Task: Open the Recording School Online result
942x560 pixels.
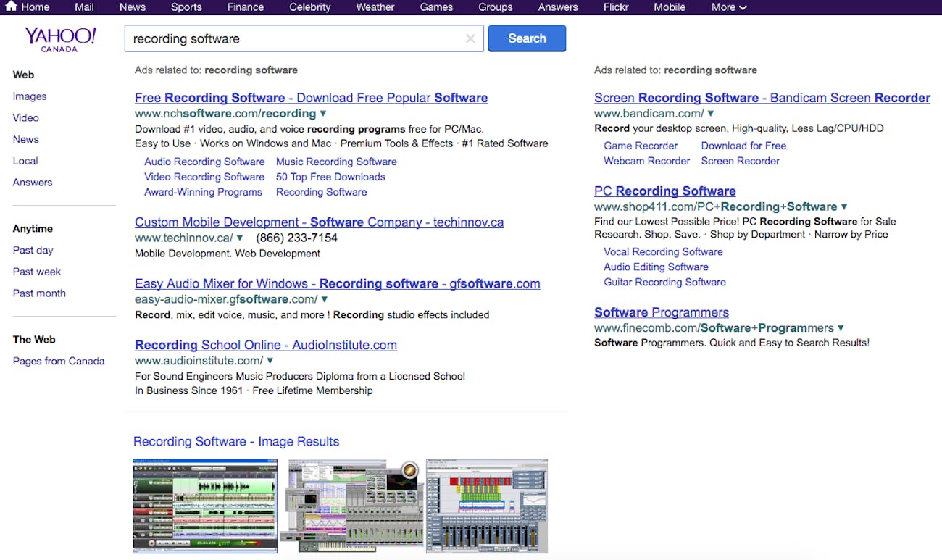Action: (x=265, y=344)
